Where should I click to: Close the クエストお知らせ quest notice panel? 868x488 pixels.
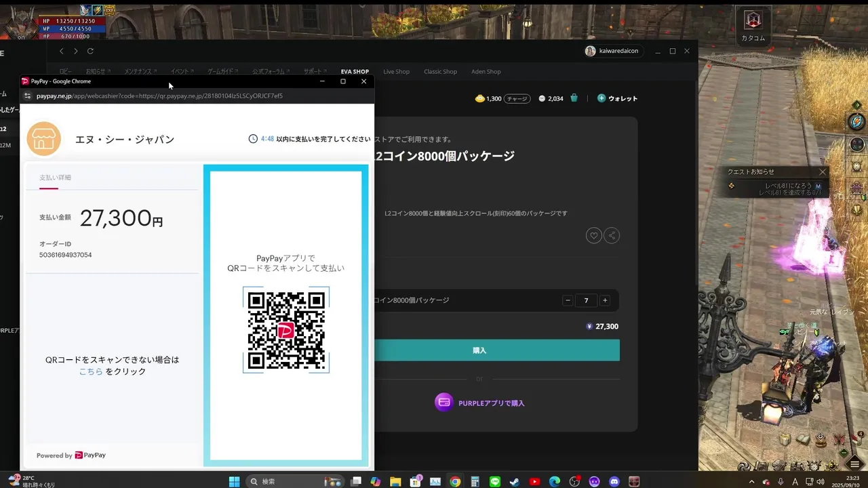(x=823, y=172)
